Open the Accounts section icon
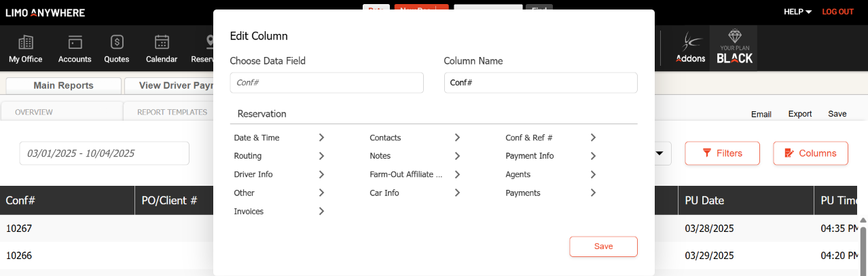This screenshot has width=868, height=276. coord(75,49)
